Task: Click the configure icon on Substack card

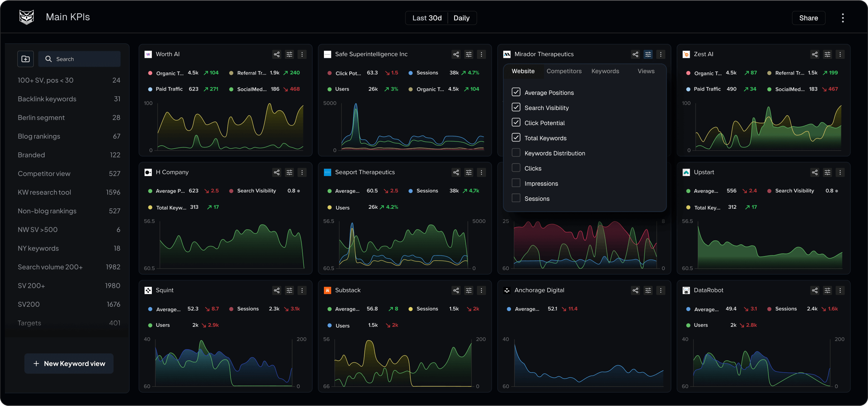Action: 468,290
